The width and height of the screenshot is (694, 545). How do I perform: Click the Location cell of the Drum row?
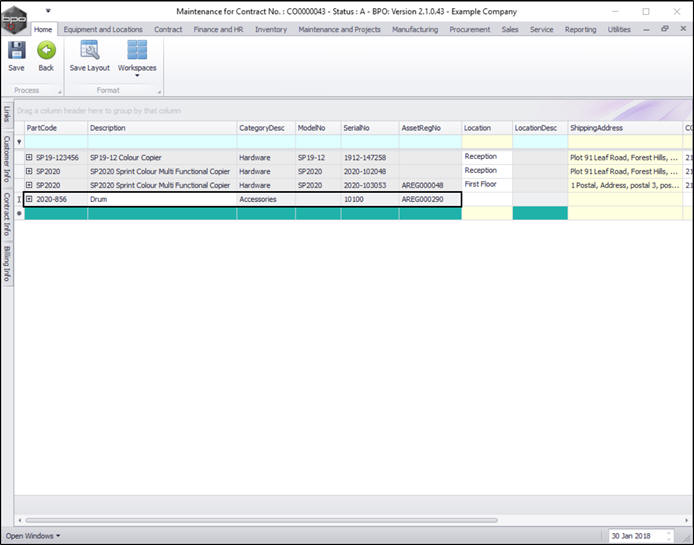[x=487, y=199]
